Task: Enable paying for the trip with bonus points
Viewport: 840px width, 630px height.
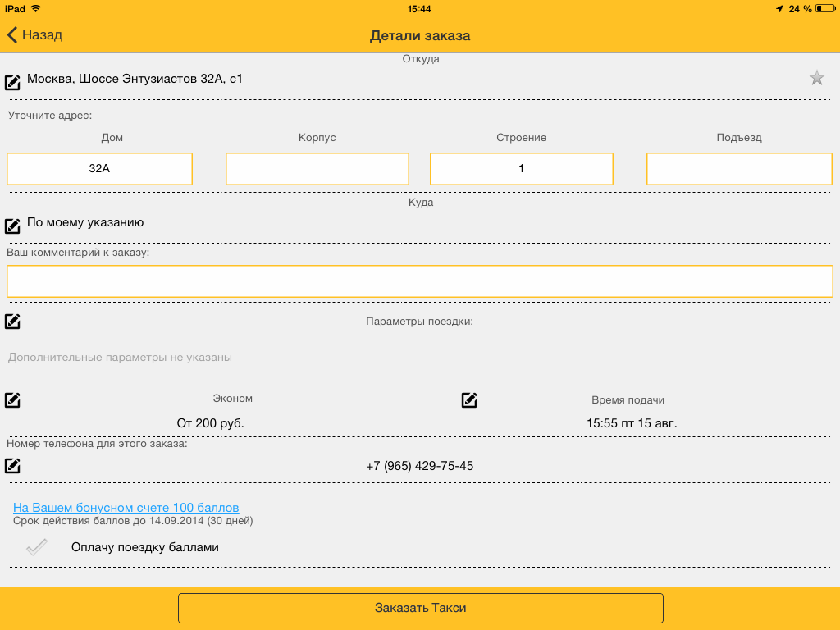Action: coord(37,547)
